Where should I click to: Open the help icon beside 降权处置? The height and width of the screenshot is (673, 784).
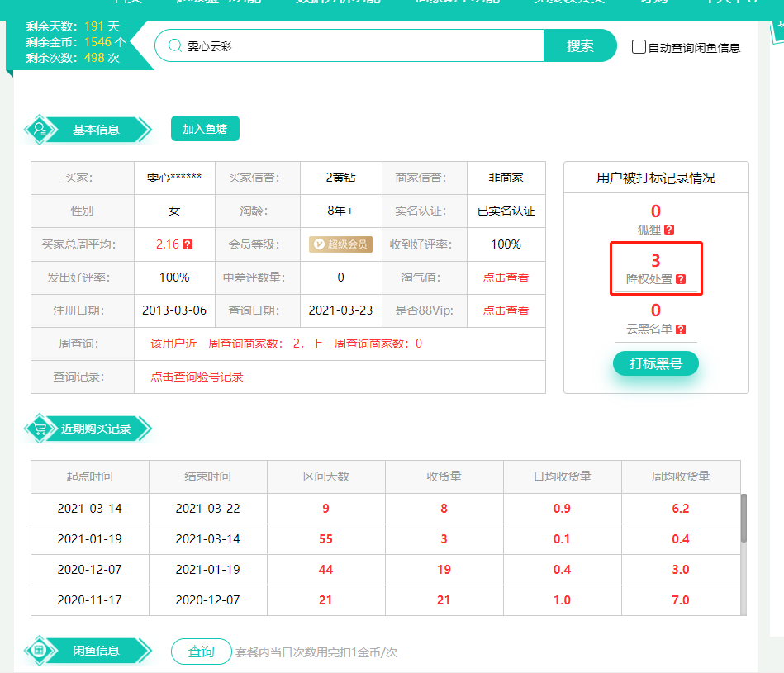coord(682,280)
